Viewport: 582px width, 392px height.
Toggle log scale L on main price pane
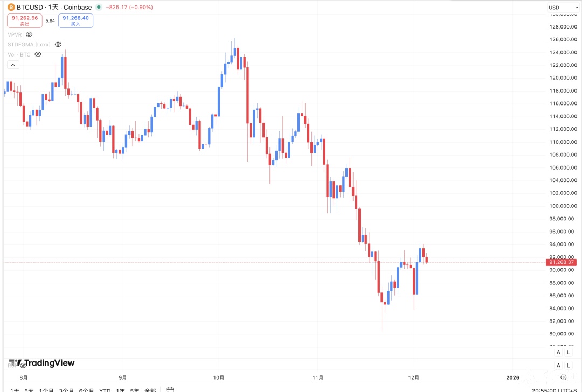[569, 352]
